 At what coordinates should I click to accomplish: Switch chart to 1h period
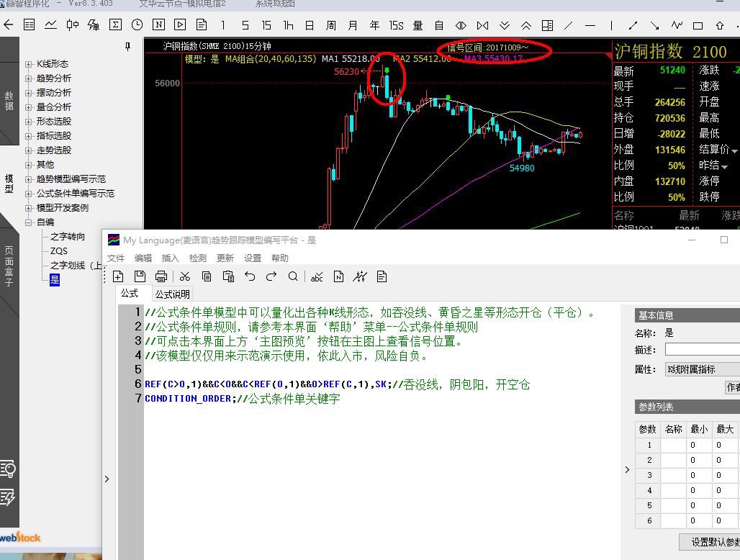click(x=289, y=25)
